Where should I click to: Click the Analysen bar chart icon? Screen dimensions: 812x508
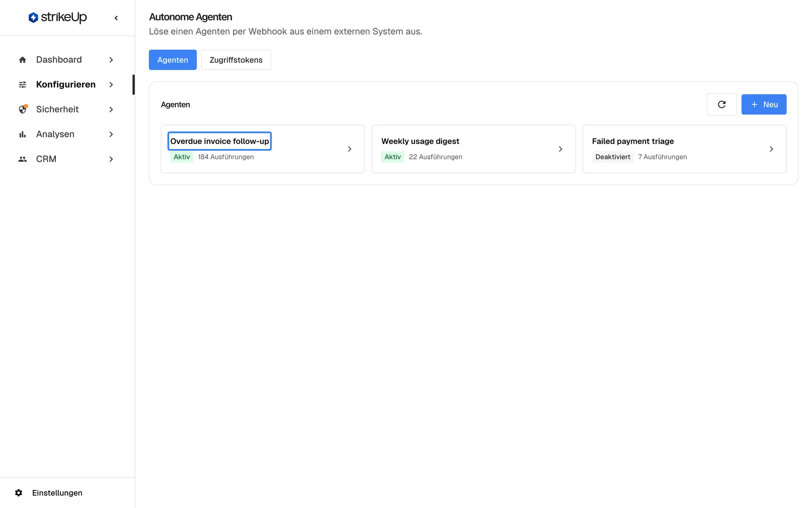pos(23,134)
